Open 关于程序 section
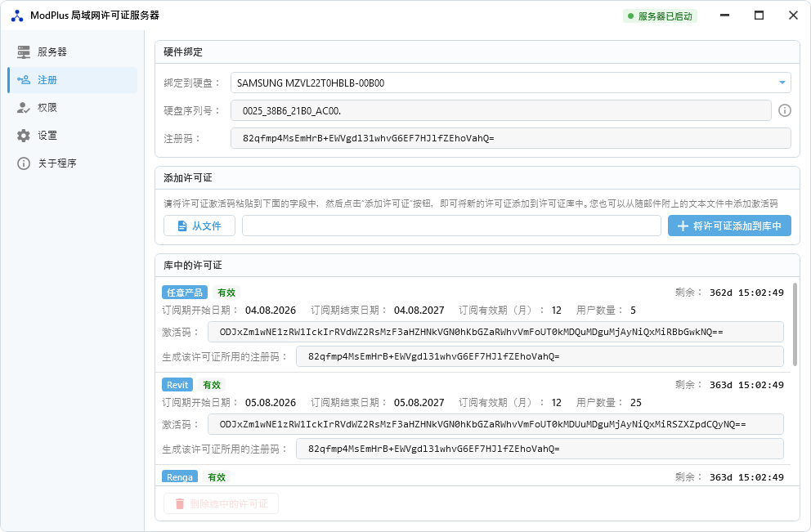 (x=73, y=163)
